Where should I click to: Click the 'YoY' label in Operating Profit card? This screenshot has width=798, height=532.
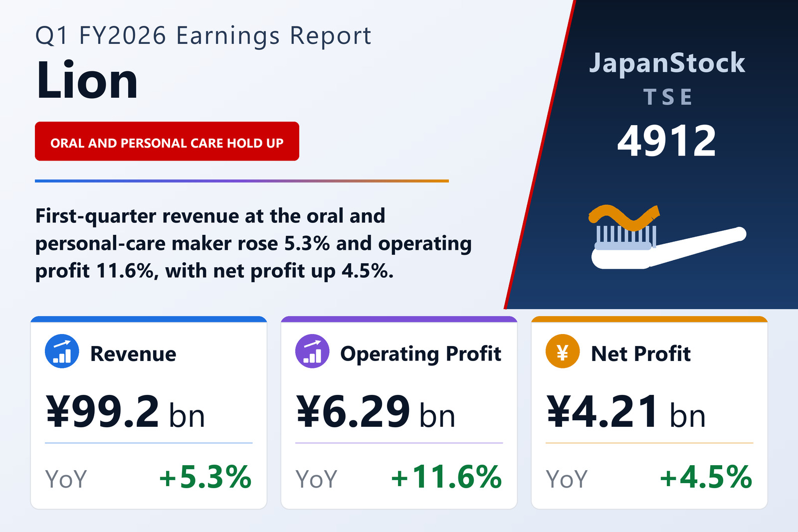316,479
